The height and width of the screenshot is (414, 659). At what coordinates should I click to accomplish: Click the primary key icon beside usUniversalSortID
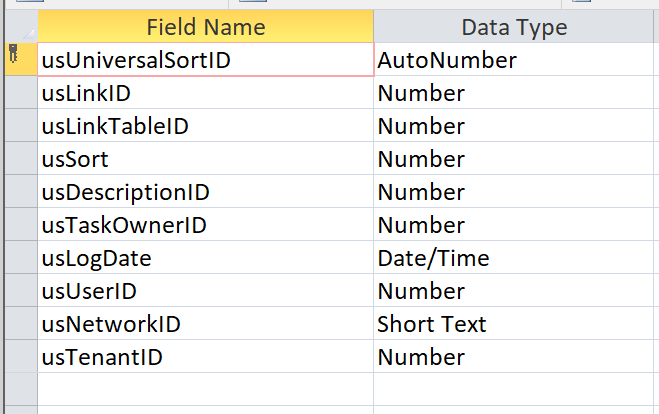coord(13,53)
